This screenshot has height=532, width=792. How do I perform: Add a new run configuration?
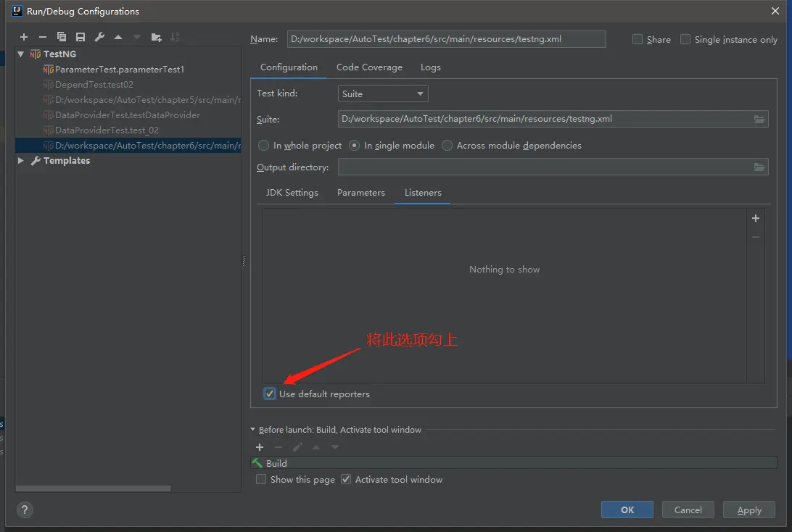(24, 37)
